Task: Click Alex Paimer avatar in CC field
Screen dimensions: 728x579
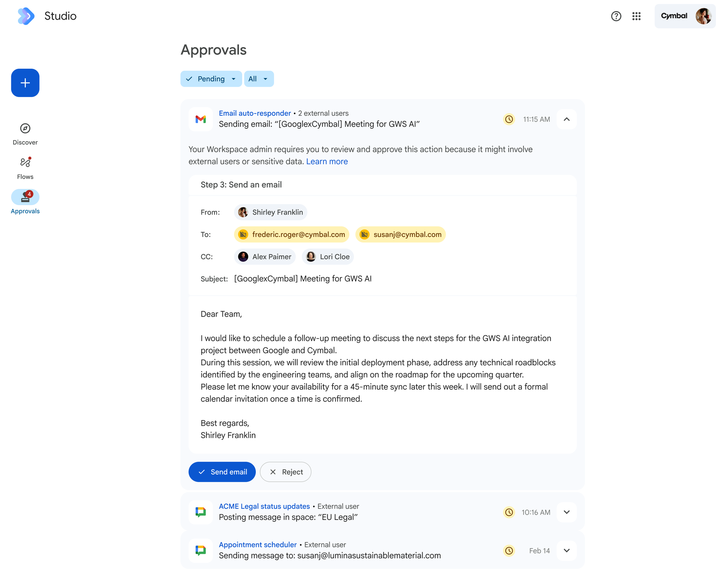Action: (243, 257)
